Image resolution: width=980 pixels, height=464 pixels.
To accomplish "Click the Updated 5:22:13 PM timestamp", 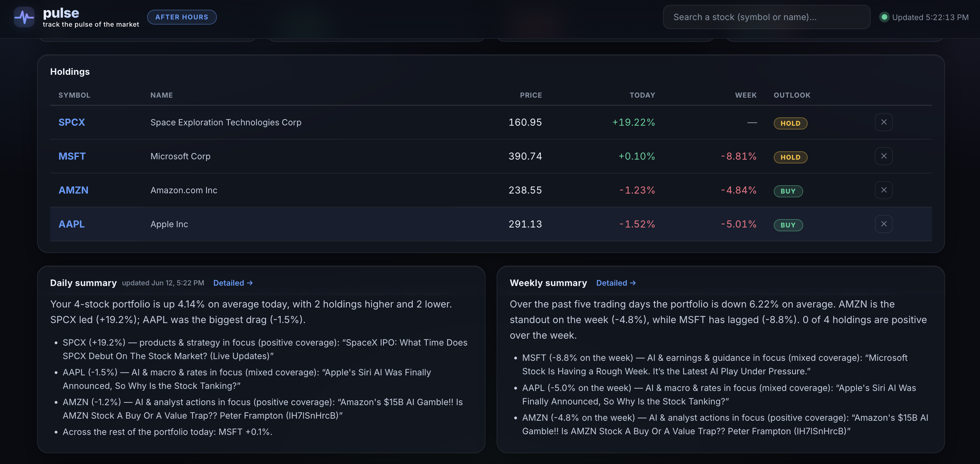I will [930, 17].
